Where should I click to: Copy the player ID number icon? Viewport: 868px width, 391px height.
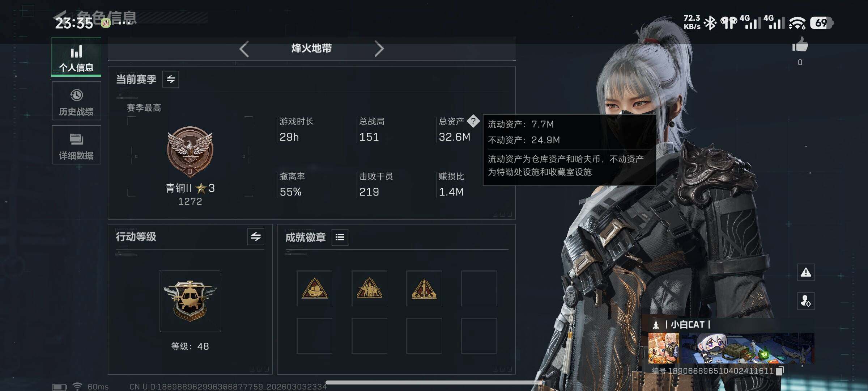(x=780, y=371)
